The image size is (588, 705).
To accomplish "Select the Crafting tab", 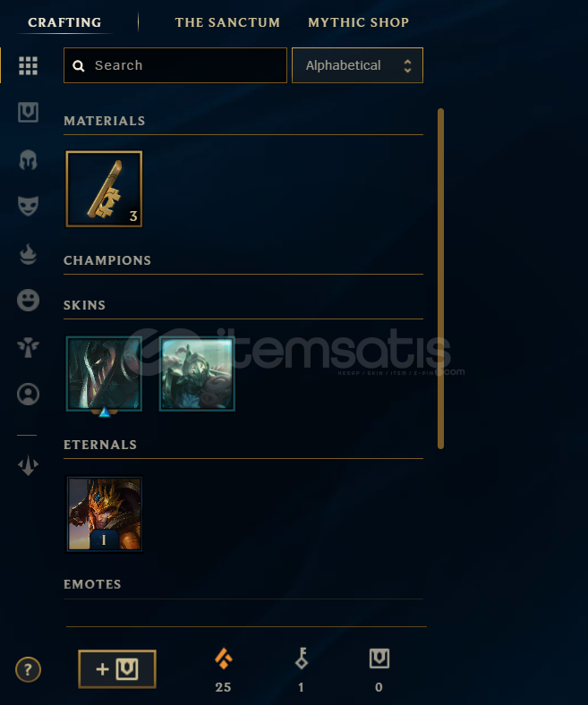I will 64,22.
